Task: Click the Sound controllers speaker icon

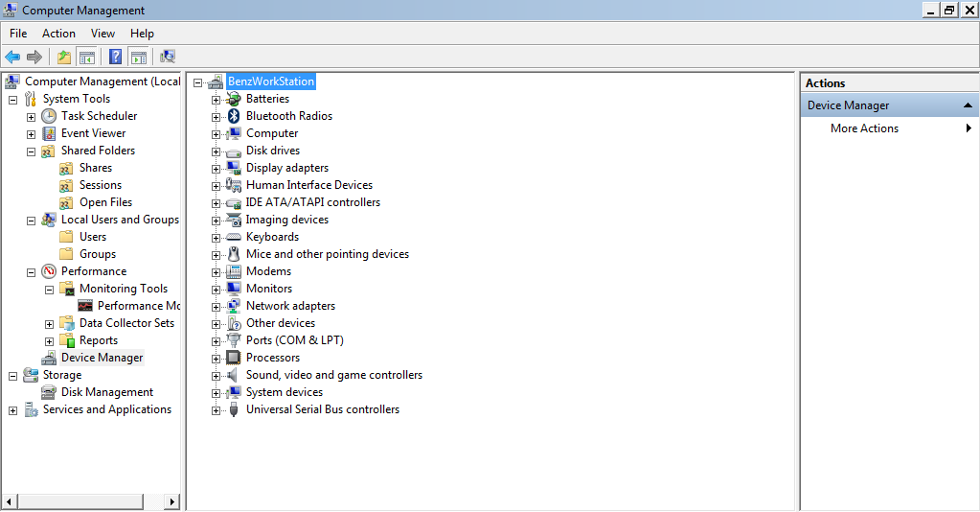Action: 233,375
